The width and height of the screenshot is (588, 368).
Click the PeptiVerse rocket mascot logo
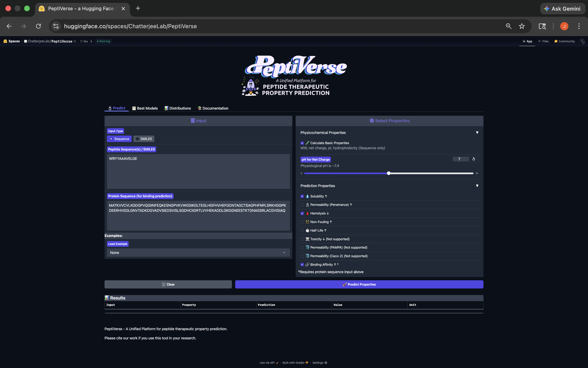(x=251, y=87)
